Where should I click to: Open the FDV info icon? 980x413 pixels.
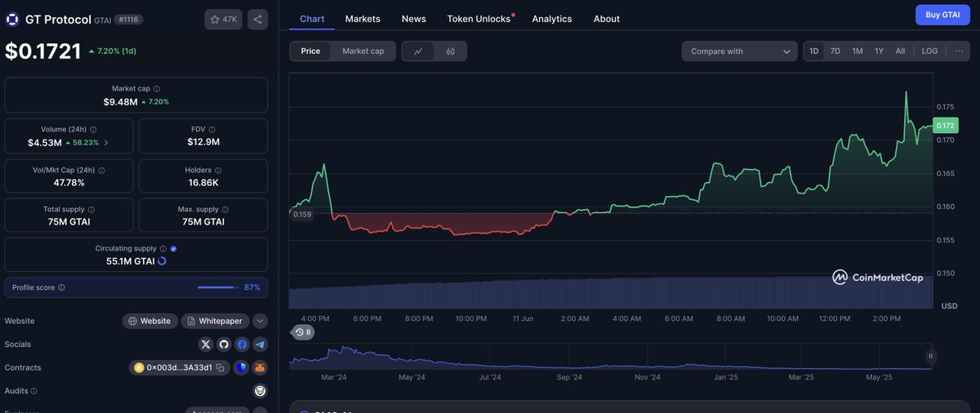click(212, 130)
